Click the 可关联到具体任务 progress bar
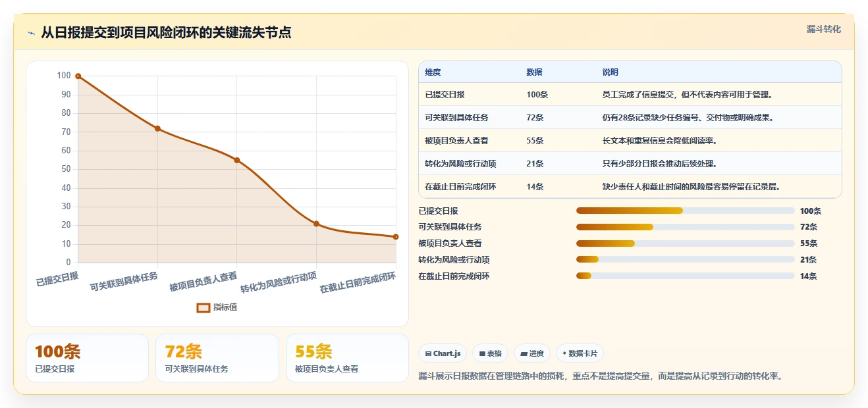The width and height of the screenshot is (868, 408). (685, 227)
